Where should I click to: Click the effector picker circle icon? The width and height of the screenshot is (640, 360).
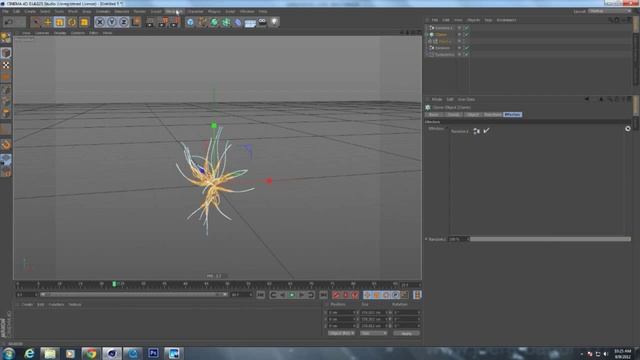point(627,129)
